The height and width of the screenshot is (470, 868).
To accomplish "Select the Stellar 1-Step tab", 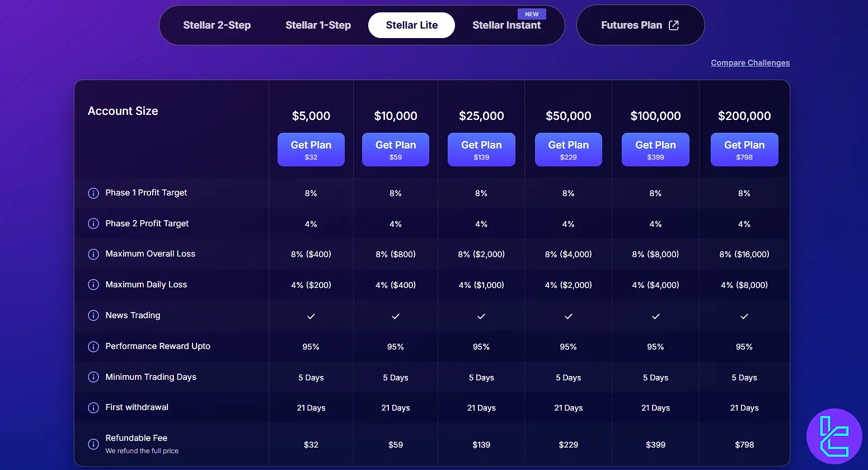I will coord(318,25).
